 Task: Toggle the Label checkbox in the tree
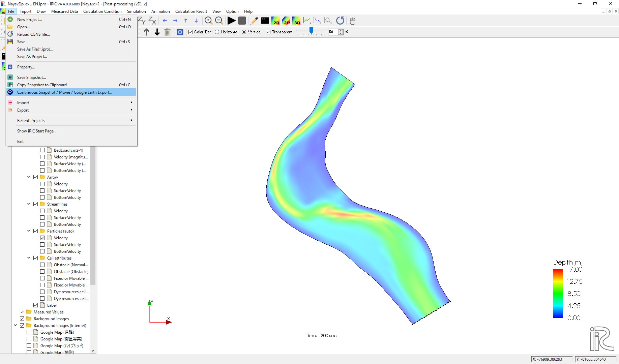tap(36, 305)
